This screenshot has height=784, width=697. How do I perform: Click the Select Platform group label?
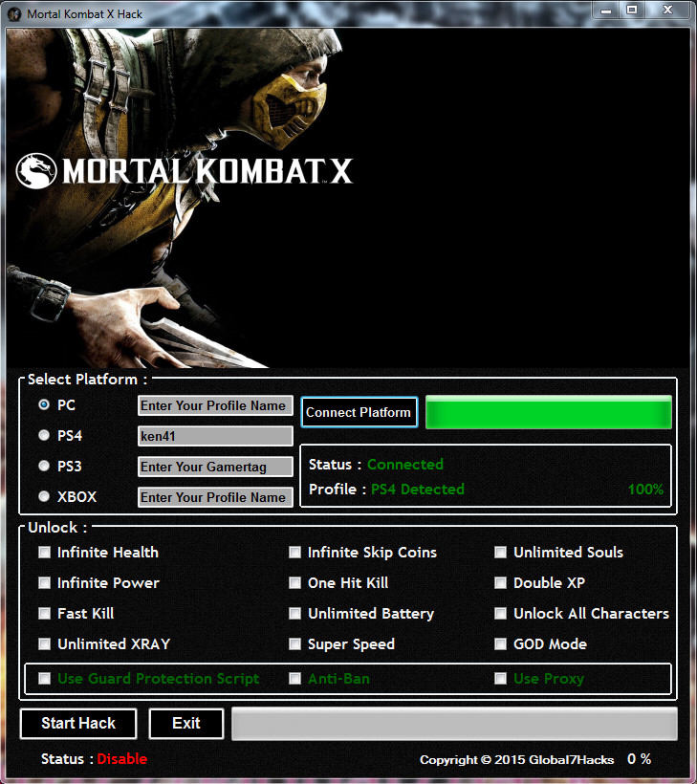tap(87, 379)
